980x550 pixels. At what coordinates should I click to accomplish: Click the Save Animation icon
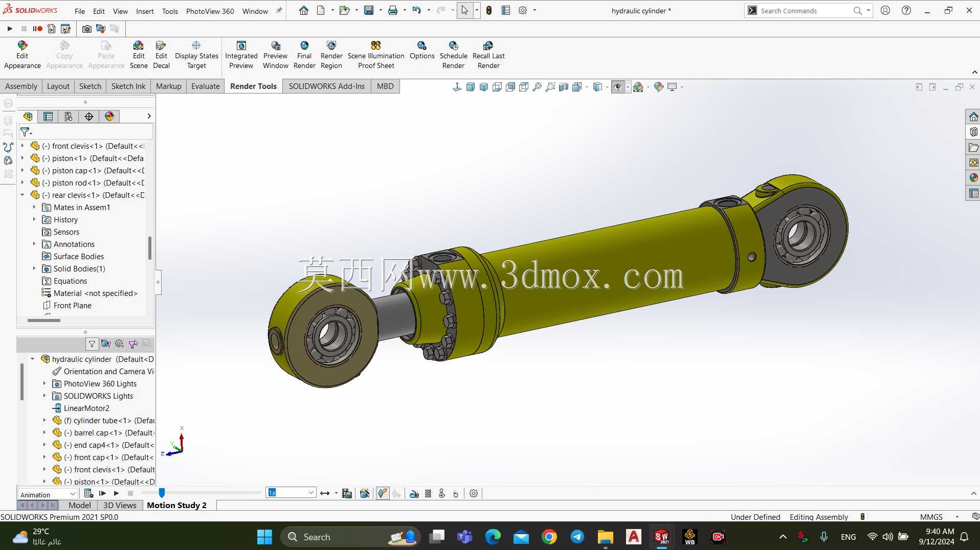coord(347,493)
